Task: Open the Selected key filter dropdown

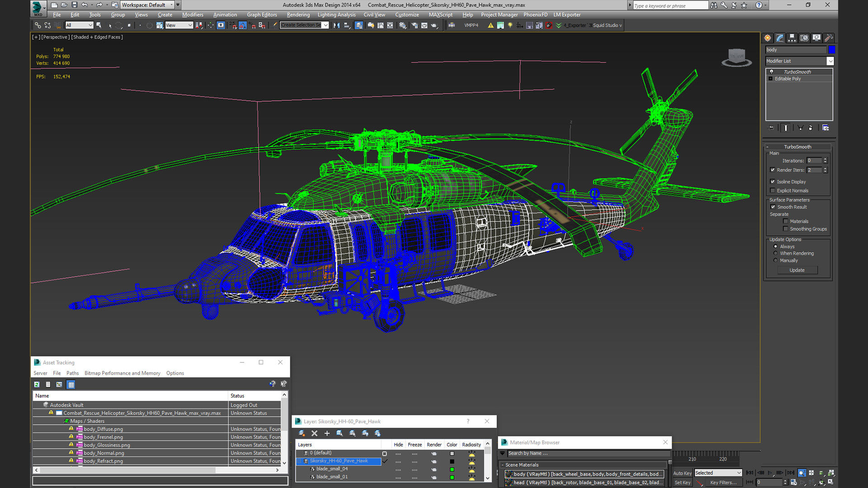Action: tap(718, 473)
